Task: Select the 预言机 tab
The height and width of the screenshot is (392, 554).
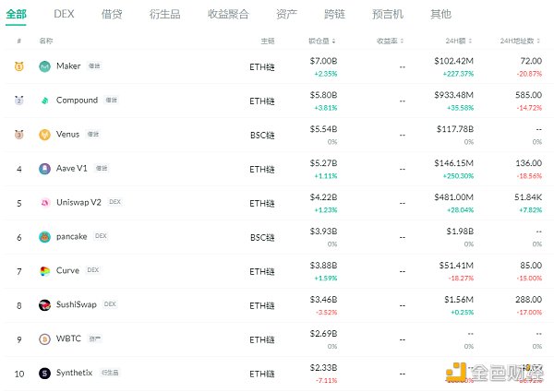Action: 388,14
